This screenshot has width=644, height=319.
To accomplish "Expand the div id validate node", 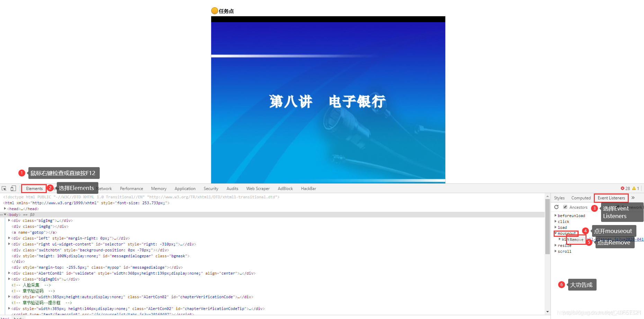I will pos(9,273).
